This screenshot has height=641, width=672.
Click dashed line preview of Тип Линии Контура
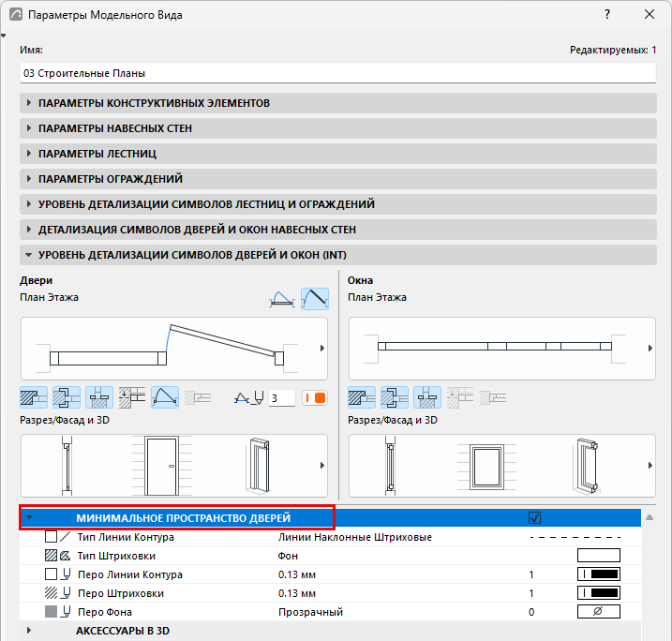575,537
